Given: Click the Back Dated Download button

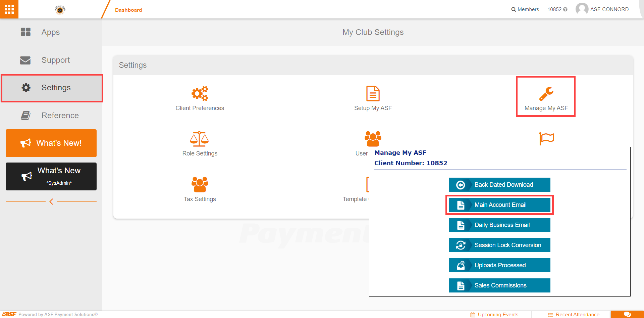Looking at the screenshot, I should [499, 185].
